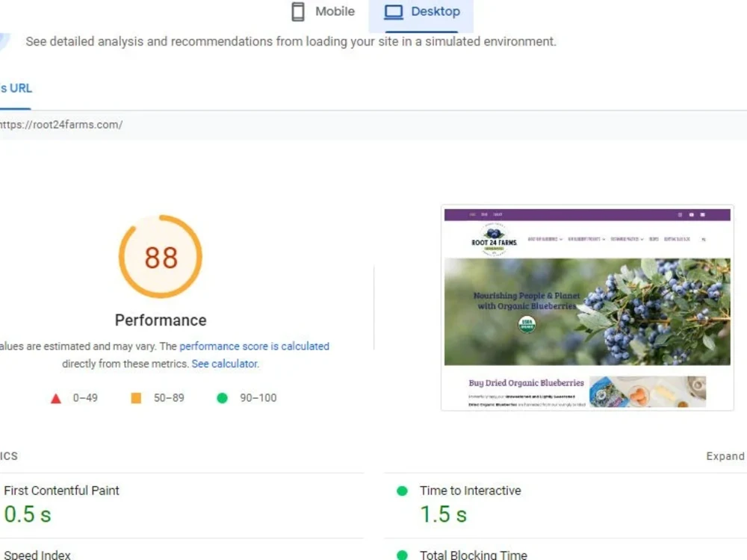Image resolution: width=747 pixels, height=560 pixels.
Task: Switch to the Mobile tab
Action: (323, 11)
